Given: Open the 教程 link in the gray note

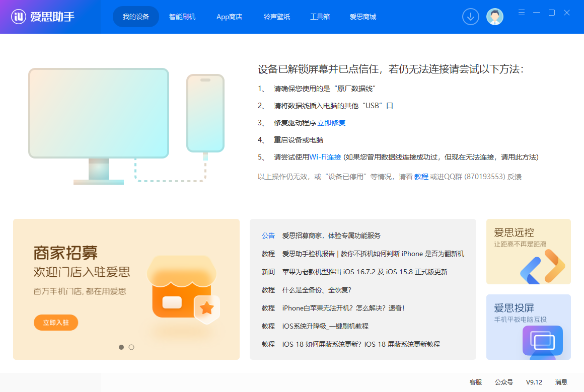Looking at the screenshot, I should click(421, 177).
